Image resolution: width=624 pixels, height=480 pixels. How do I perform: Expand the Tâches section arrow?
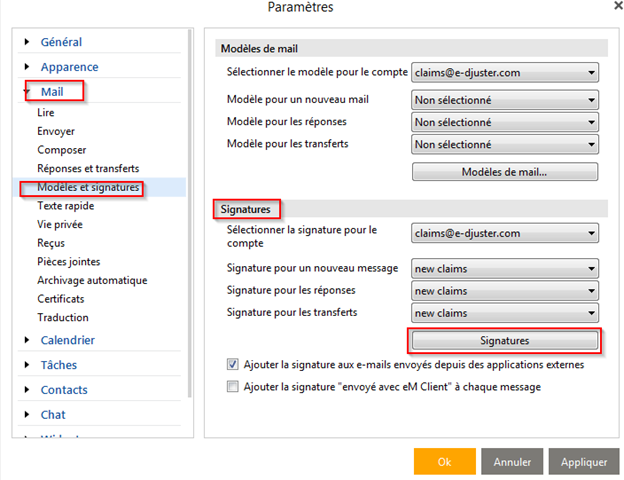[x=27, y=365]
